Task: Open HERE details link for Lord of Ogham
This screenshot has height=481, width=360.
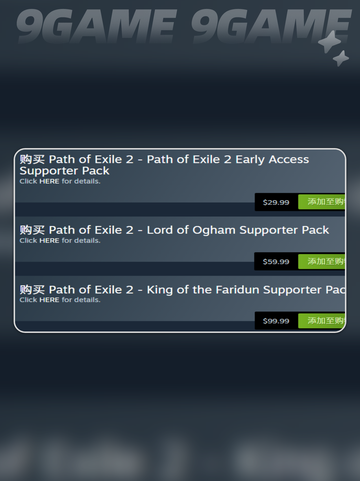Action: pyautogui.click(x=49, y=241)
